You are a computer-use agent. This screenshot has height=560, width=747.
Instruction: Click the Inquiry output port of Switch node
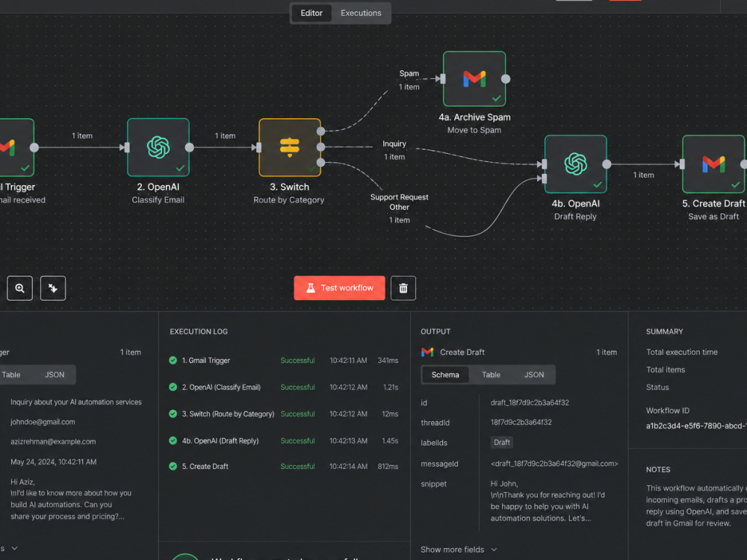coord(321,147)
